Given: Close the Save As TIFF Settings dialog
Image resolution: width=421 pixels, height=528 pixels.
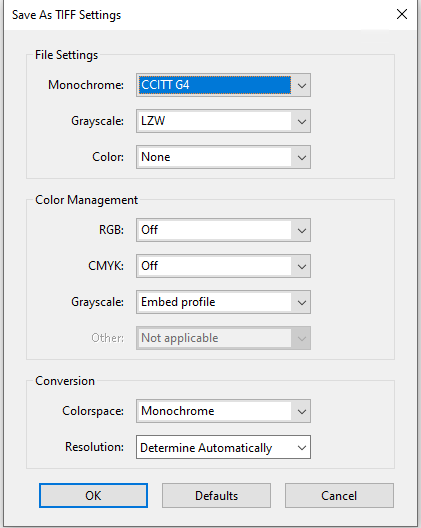Looking at the screenshot, I should [x=402, y=14].
